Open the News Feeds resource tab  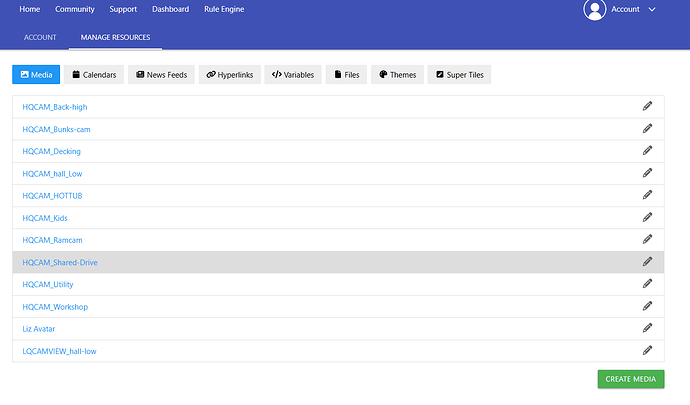click(161, 75)
